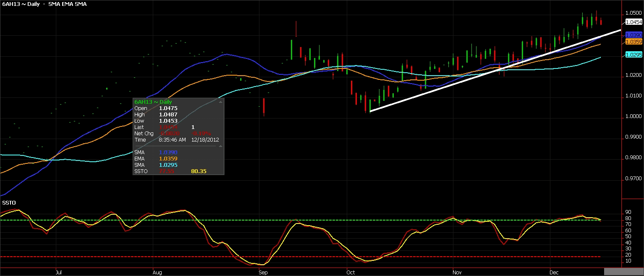
Task: Collapse the indicator values section of the data box
Action: tap(221, 146)
